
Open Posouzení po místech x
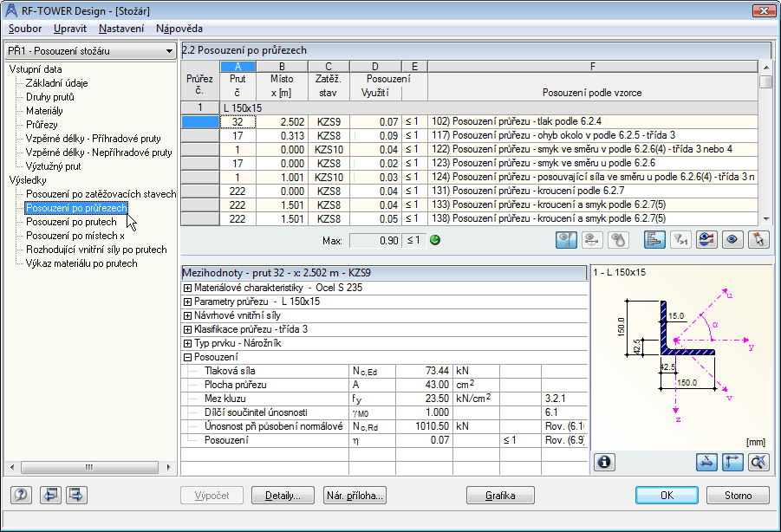click(75, 236)
